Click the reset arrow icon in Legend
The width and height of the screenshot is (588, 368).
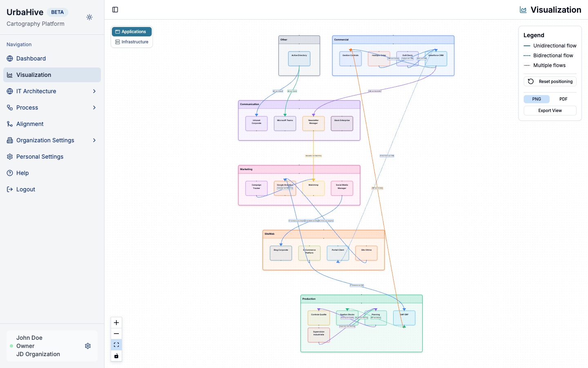point(531,81)
